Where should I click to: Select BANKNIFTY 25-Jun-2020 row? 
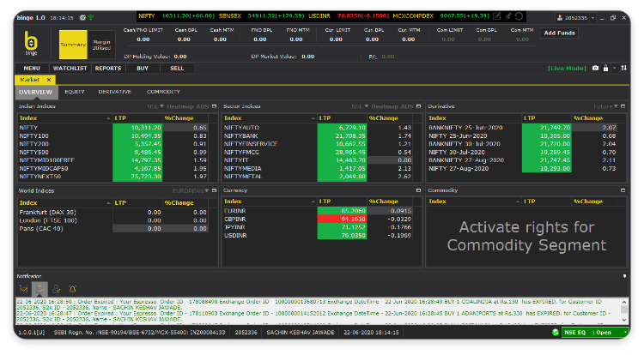point(522,128)
